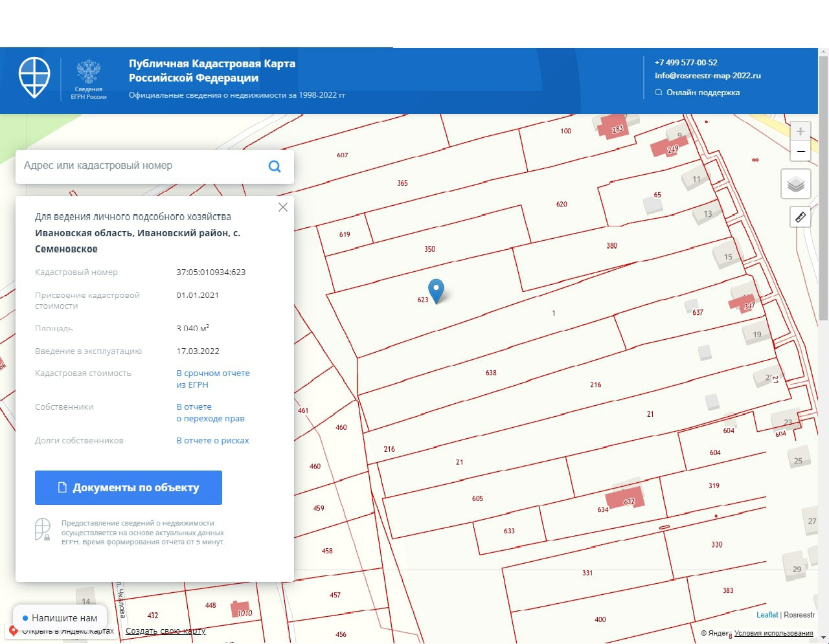
Task: Activate the ruler measurement tool
Action: 801,217
